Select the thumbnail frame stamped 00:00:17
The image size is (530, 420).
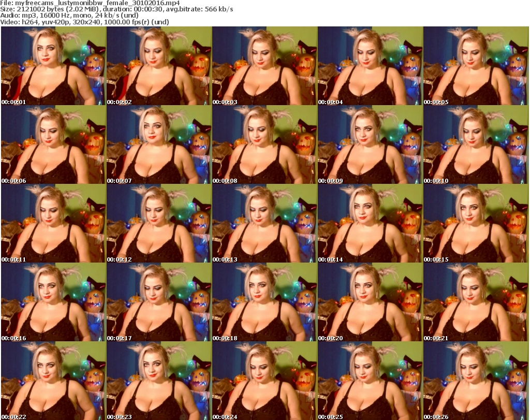click(x=159, y=302)
